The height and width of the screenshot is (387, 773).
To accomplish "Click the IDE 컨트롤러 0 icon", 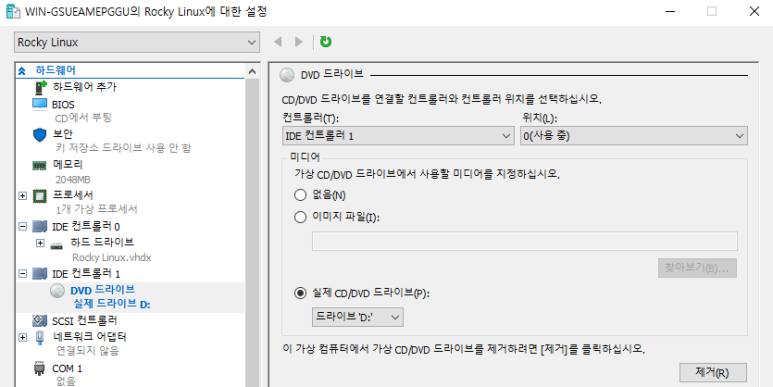I will coord(39,227).
